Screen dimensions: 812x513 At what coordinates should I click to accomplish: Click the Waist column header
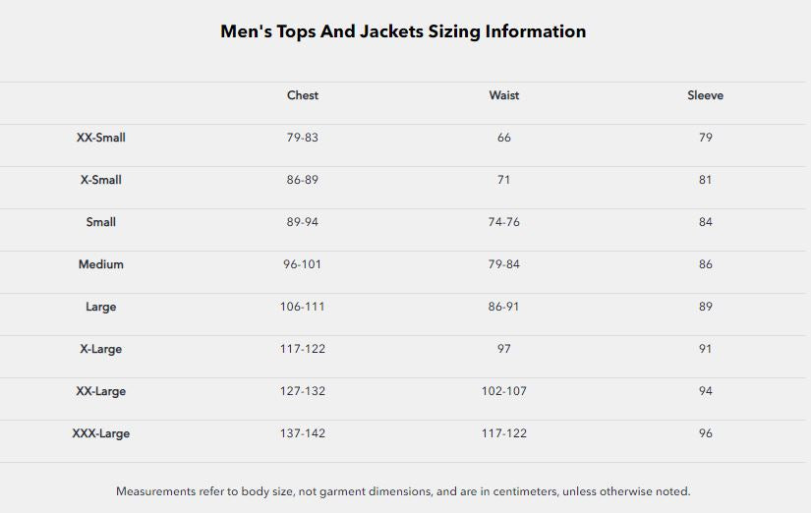504,95
